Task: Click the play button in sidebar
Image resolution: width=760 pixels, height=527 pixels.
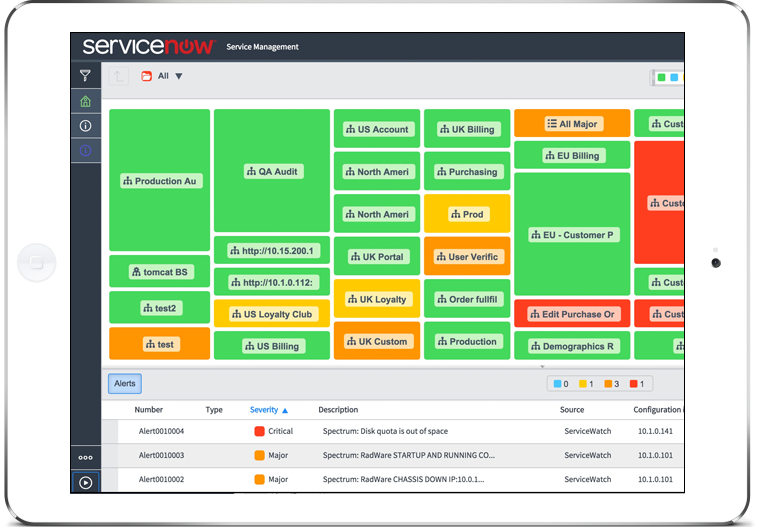Action: tap(86, 483)
